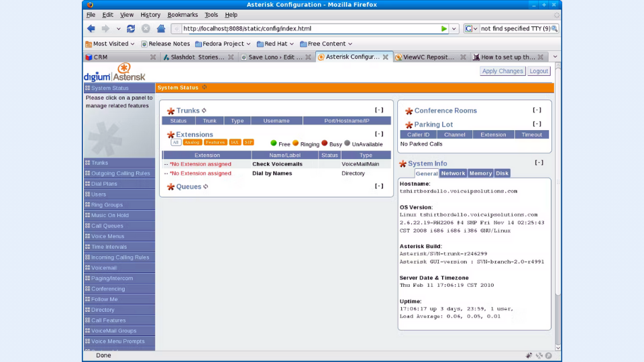Refresh the Trunks panel icon
This screenshot has height=362, width=644.
(x=204, y=111)
